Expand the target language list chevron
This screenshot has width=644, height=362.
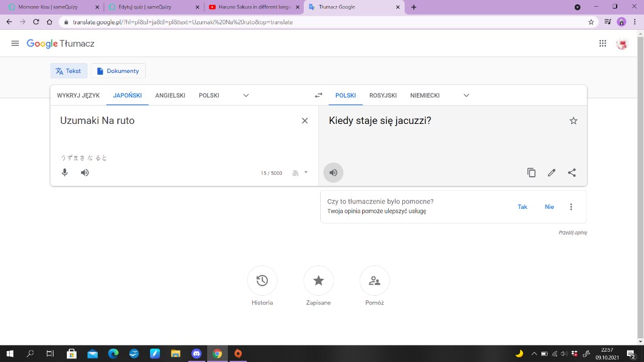(x=467, y=95)
